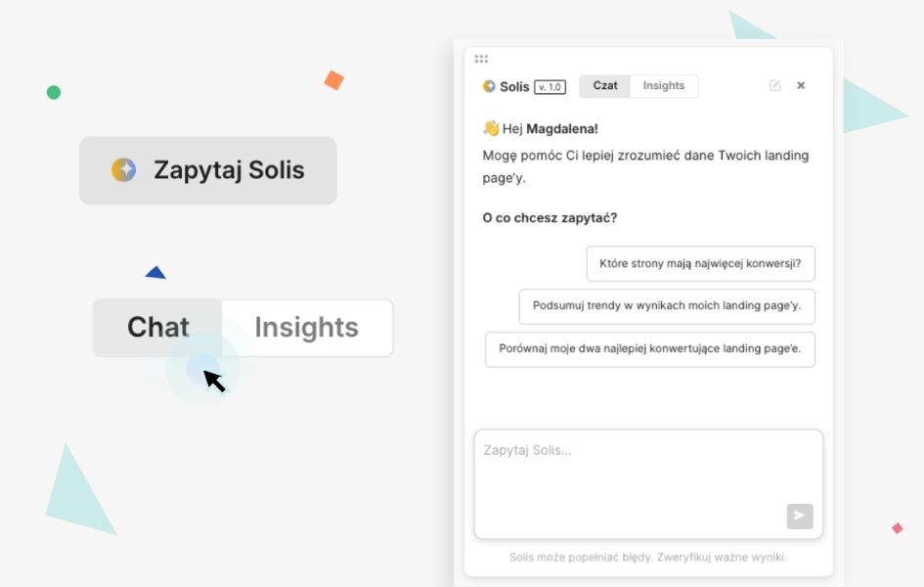Click the orange square decoration
This screenshot has width=924, height=587.
[334, 80]
